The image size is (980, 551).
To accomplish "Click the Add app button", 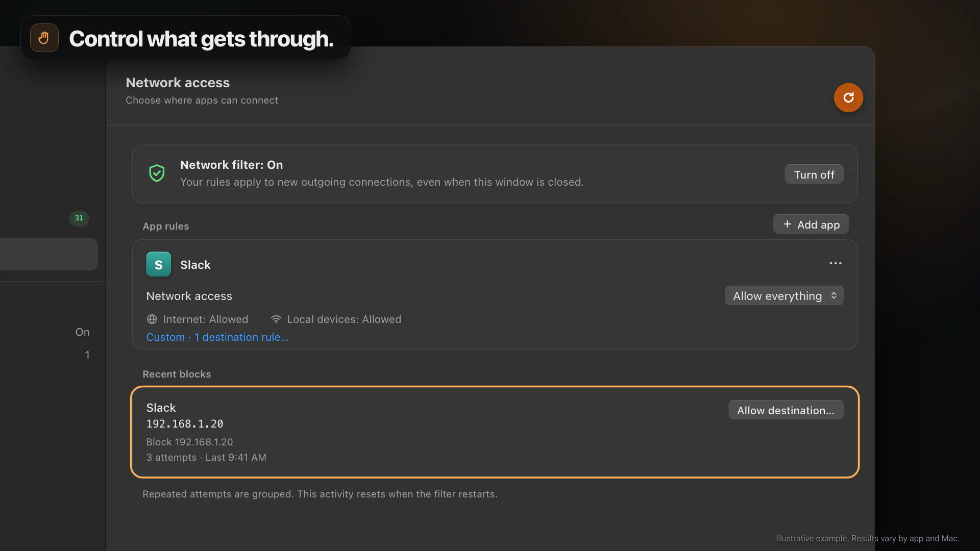I will 811,224.
